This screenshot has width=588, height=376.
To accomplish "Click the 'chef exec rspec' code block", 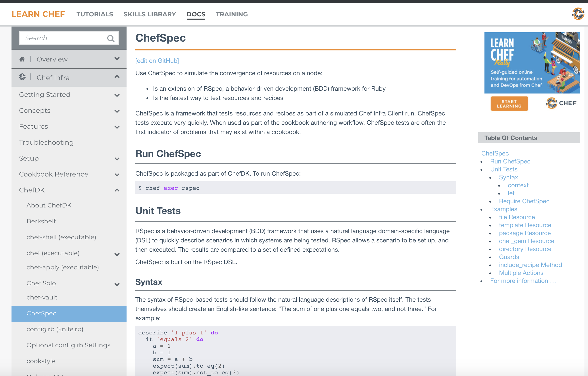I will tap(296, 188).
